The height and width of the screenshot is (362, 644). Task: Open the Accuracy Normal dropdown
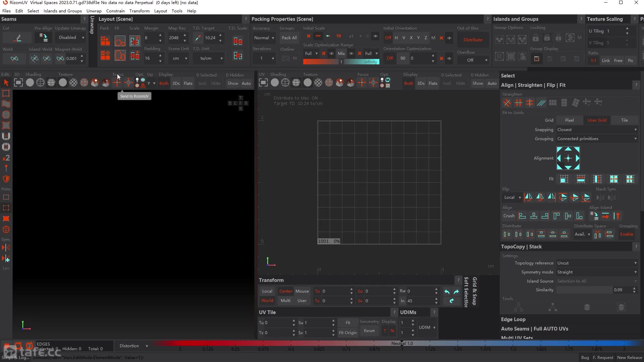click(x=264, y=38)
